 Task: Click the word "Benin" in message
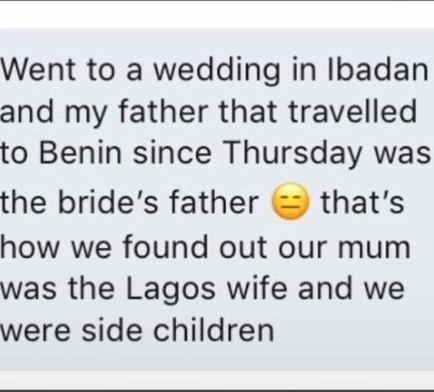pos(81,153)
